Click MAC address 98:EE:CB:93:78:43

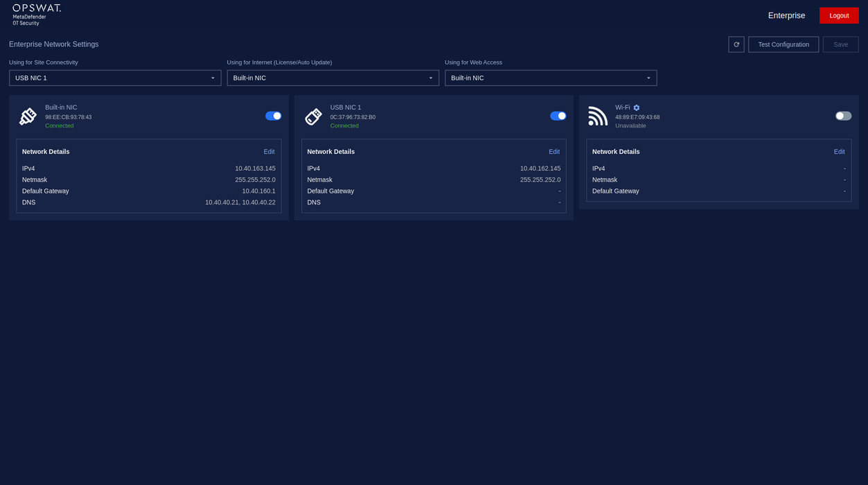click(x=69, y=117)
